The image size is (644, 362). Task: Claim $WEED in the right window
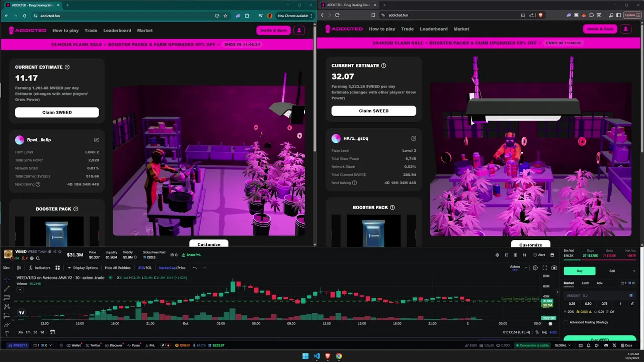[374, 111]
